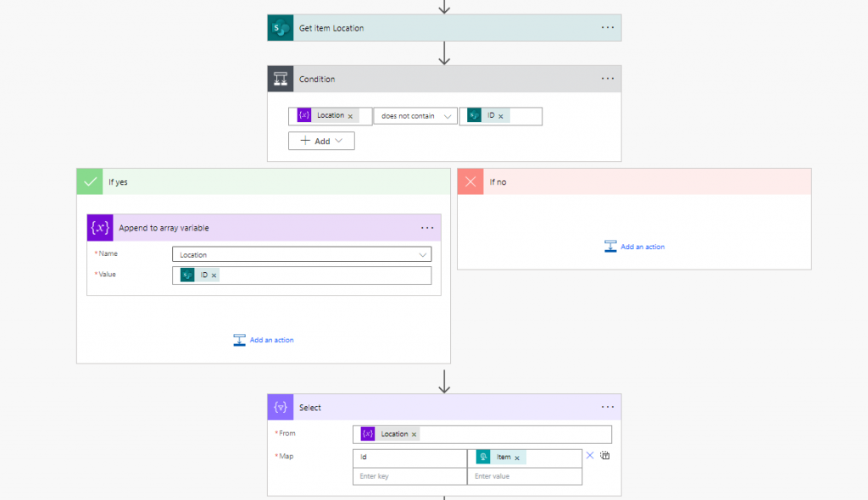868x500 pixels.
Task: Click the SharePoint icon on Get Item Location
Action: [x=280, y=28]
